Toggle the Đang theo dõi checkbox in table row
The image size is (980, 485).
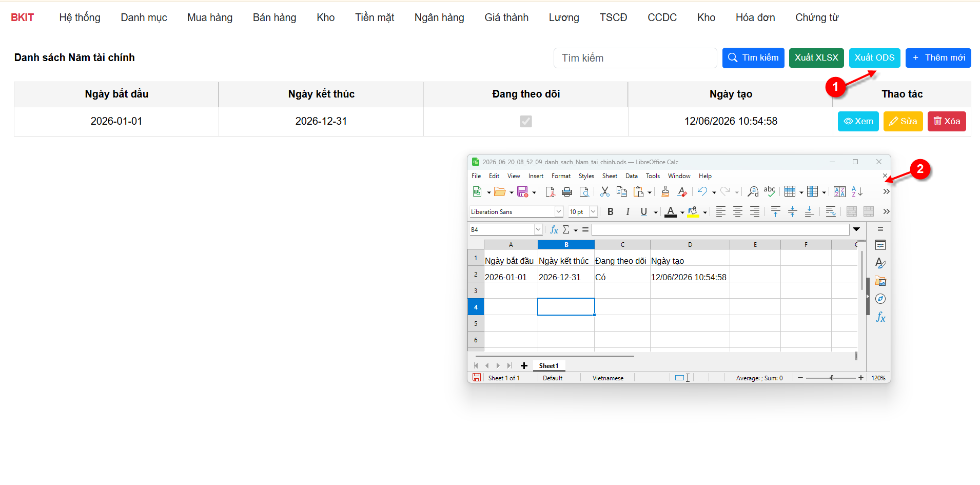click(x=526, y=122)
